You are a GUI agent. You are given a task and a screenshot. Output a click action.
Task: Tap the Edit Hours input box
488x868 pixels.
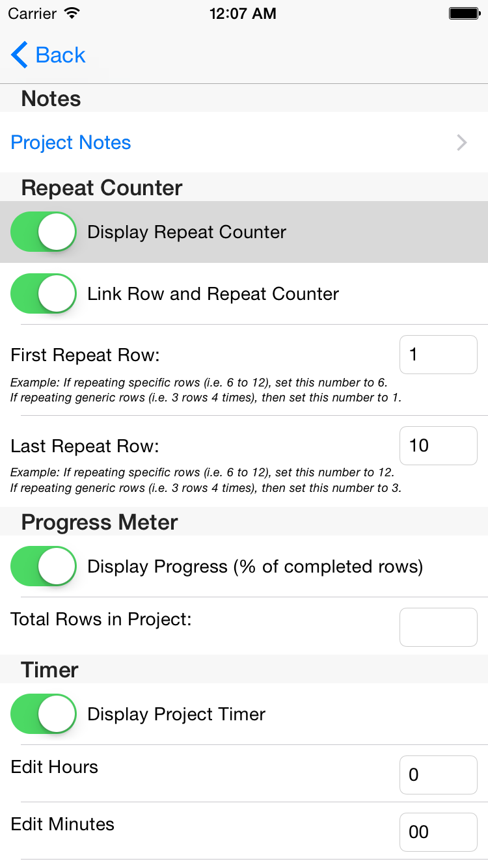tap(438, 775)
